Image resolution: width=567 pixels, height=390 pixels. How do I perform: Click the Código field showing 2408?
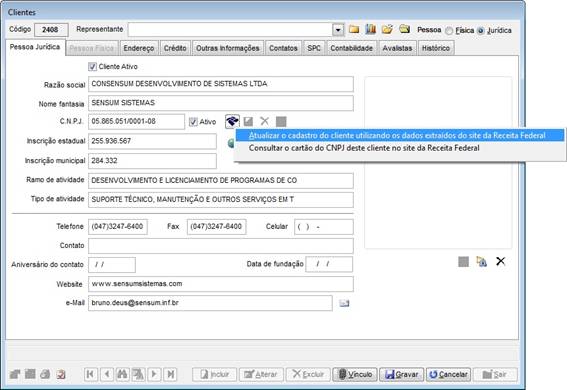click(51, 30)
